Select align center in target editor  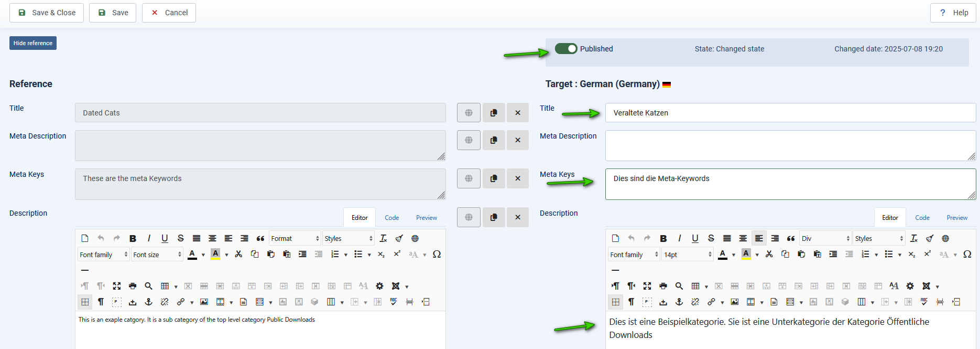(743, 238)
